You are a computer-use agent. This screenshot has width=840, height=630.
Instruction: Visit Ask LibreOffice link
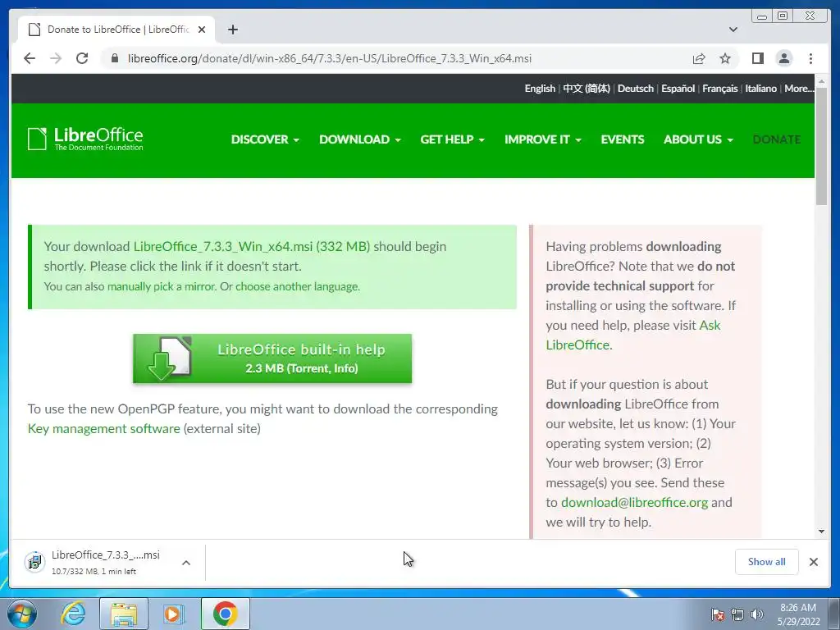click(632, 335)
